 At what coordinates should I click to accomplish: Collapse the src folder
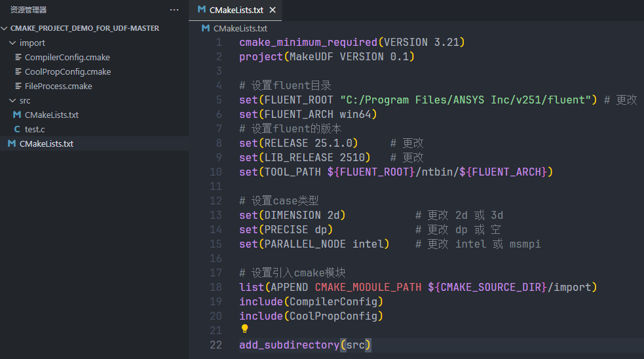pyautogui.click(x=13, y=100)
